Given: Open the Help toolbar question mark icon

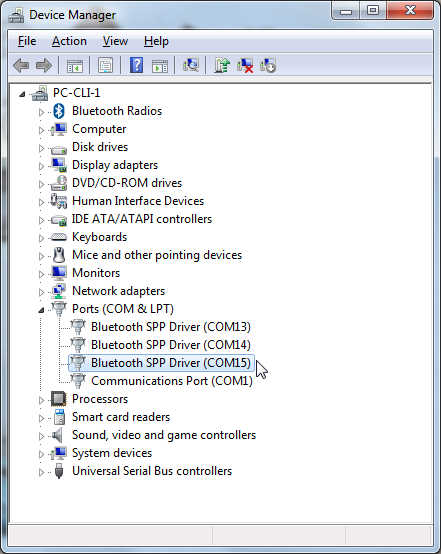Looking at the screenshot, I should 136,65.
